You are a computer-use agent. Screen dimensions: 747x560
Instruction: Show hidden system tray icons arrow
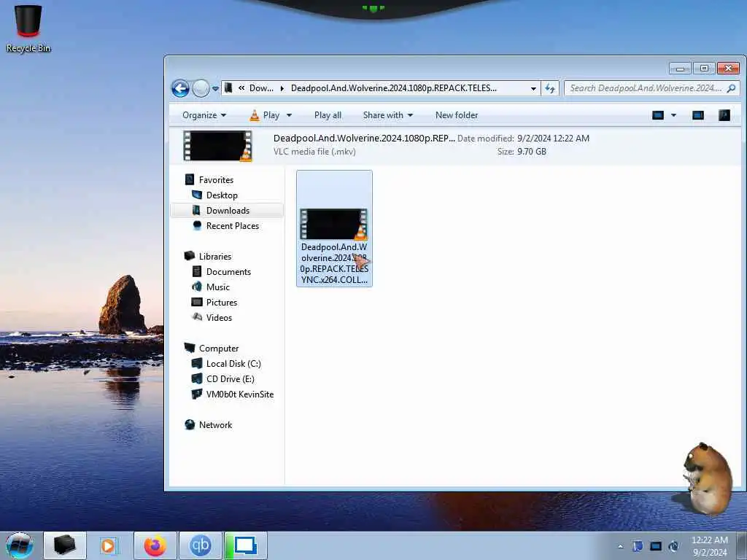tap(620, 546)
